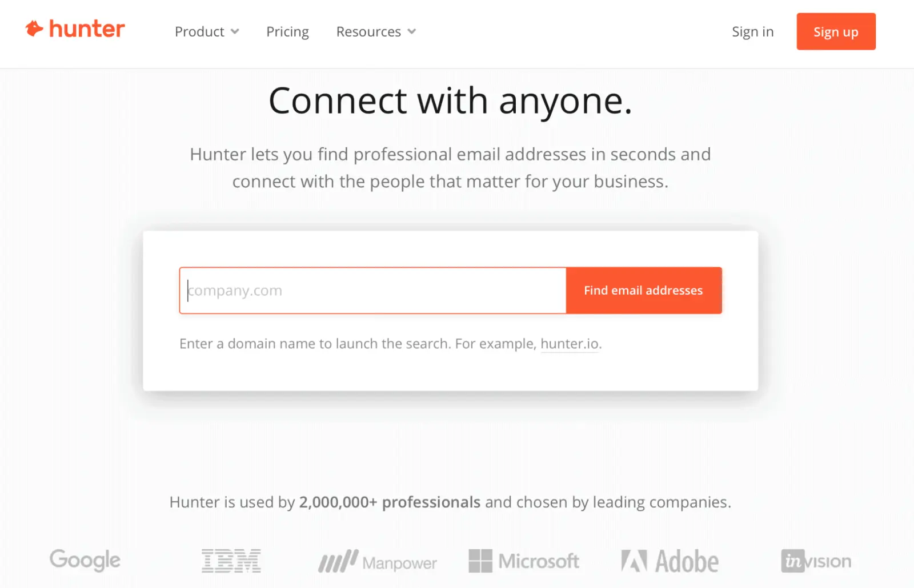
Task: Select the Manpower logo
Action: coord(377,562)
